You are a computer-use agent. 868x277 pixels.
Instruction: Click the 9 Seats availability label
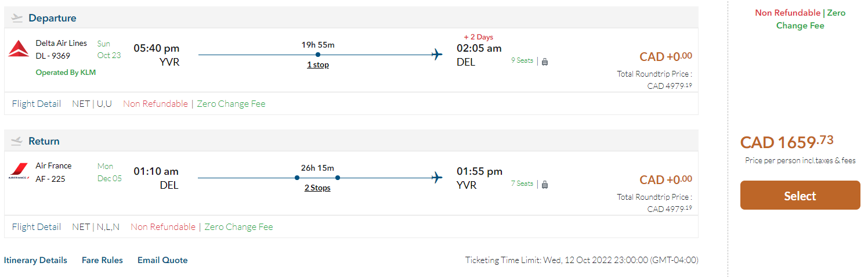[x=522, y=60]
